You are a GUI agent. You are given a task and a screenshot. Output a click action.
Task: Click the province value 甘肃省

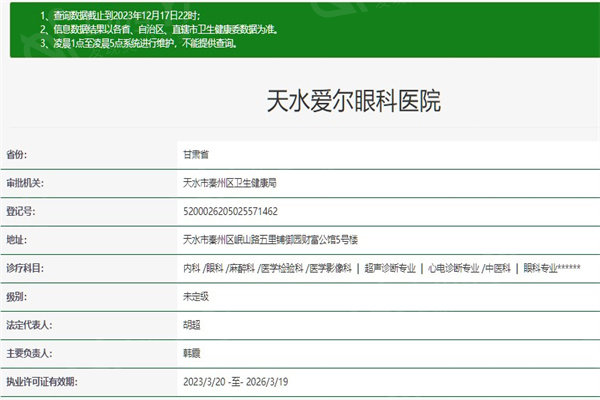(196, 155)
